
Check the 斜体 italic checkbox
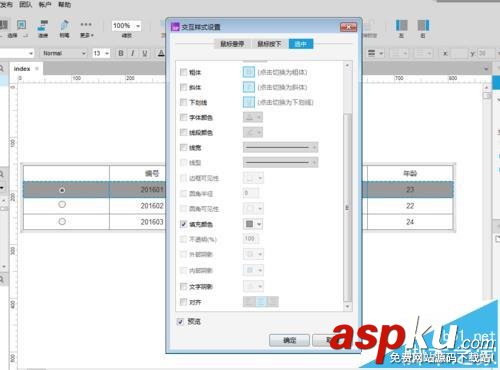(x=183, y=87)
